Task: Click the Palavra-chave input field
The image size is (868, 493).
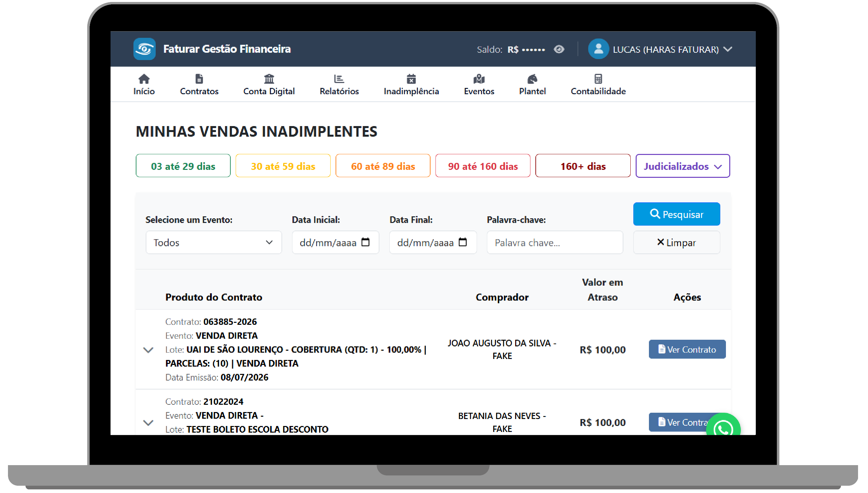Action: pyautogui.click(x=556, y=243)
